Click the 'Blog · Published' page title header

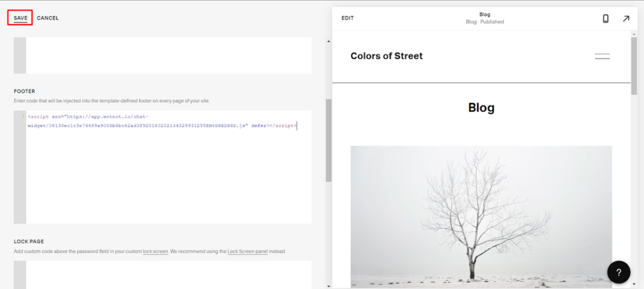pos(485,18)
